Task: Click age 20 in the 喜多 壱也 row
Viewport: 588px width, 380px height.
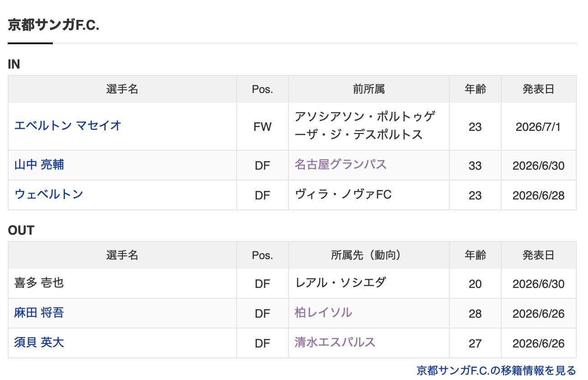Action: tap(475, 284)
